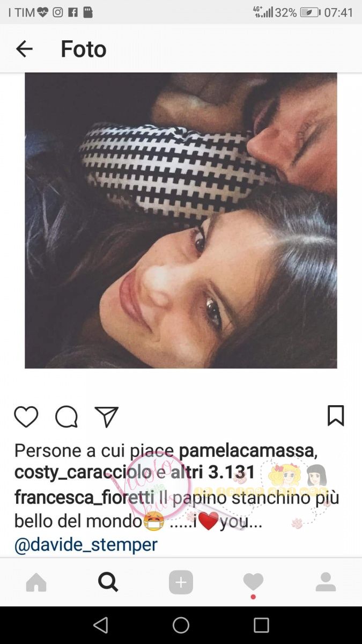
Task: Like the post with the heart icon
Action: point(26,417)
